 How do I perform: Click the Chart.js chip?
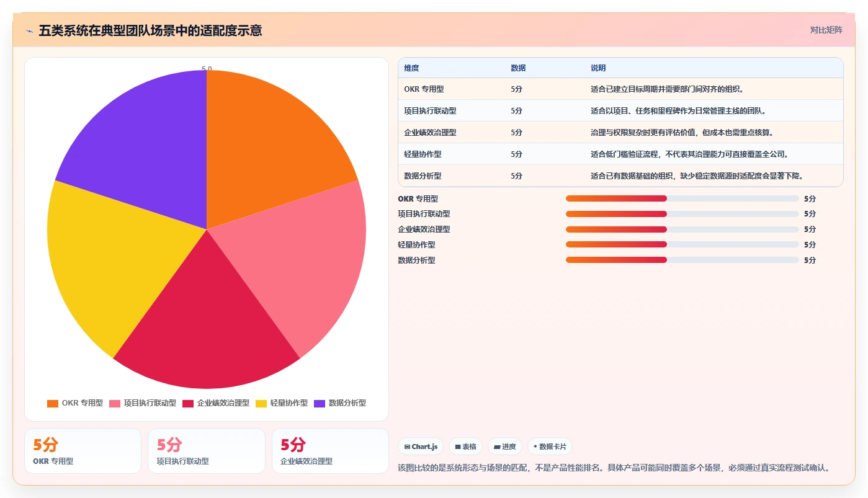tap(421, 447)
